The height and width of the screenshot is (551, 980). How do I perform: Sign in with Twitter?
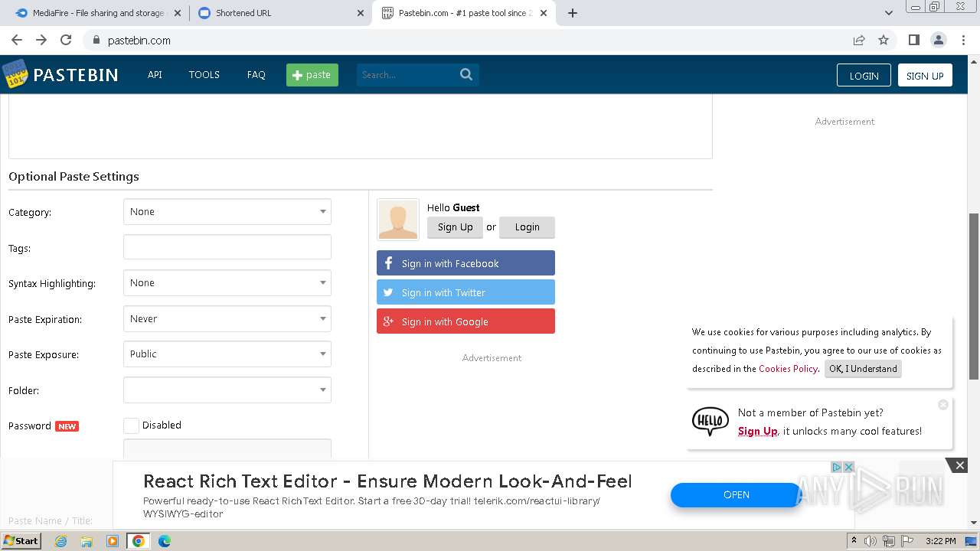[465, 292]
